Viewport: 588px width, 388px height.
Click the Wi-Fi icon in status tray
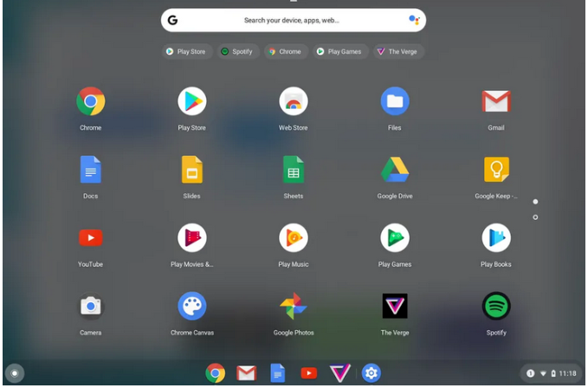click(543, 373)
